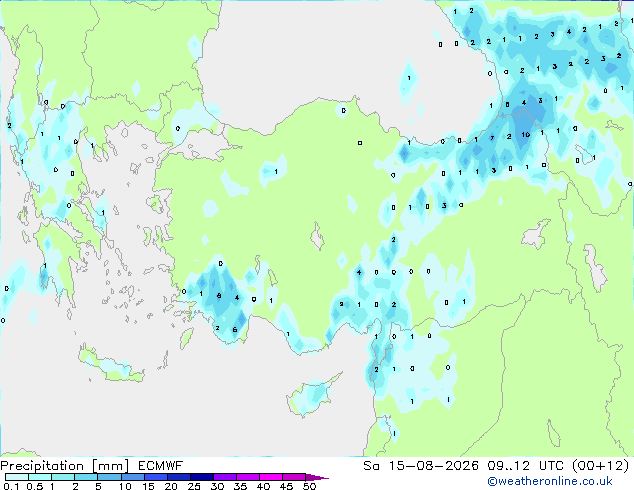Click the 'ECMWF' model label
The height and width of the screenshot is (490, 634).
click(x=161, y=466)
